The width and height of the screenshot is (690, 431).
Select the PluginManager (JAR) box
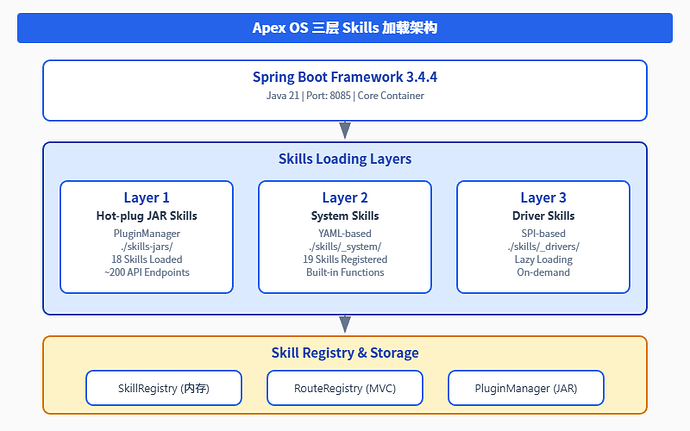click(526, 388)
